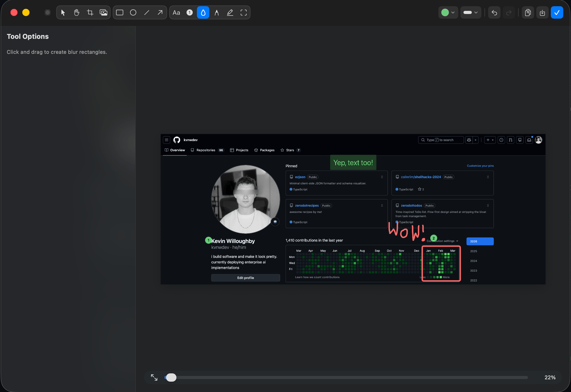Viewport: 571px width, 392px height.
Task: Select the rectangle shape tool
Action: click(119, 12)
